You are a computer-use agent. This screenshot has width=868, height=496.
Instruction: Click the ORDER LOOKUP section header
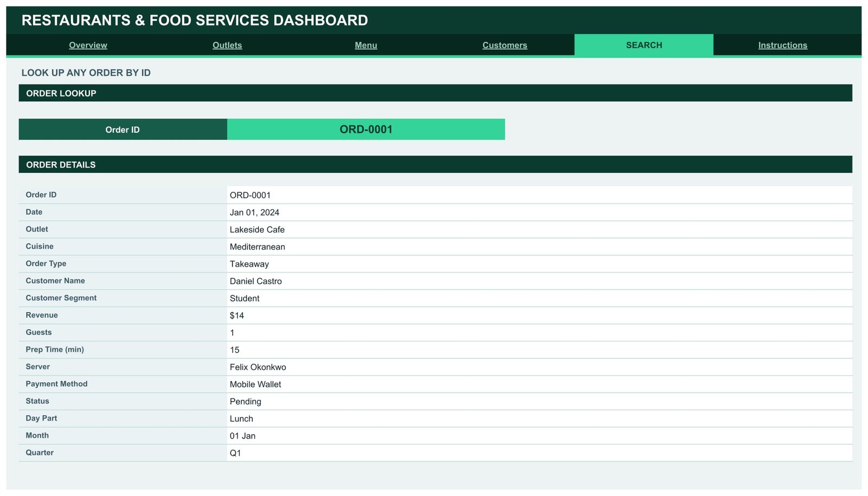436,93
